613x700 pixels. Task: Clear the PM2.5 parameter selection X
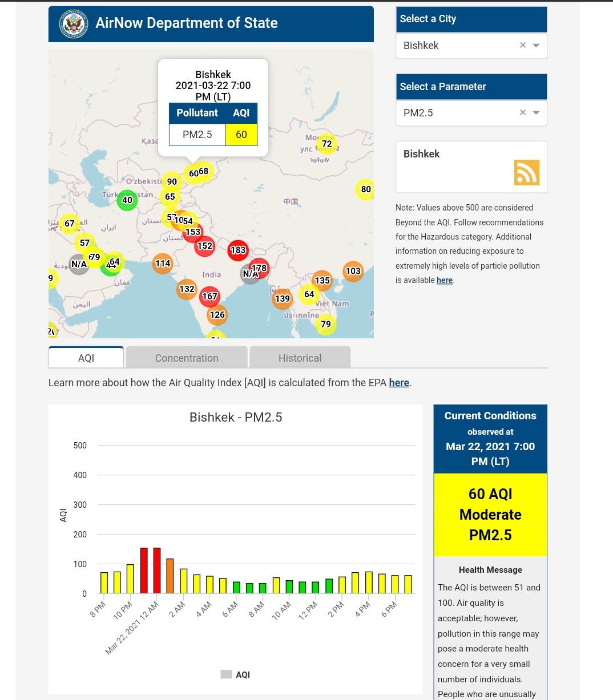(x=522, y=113)
